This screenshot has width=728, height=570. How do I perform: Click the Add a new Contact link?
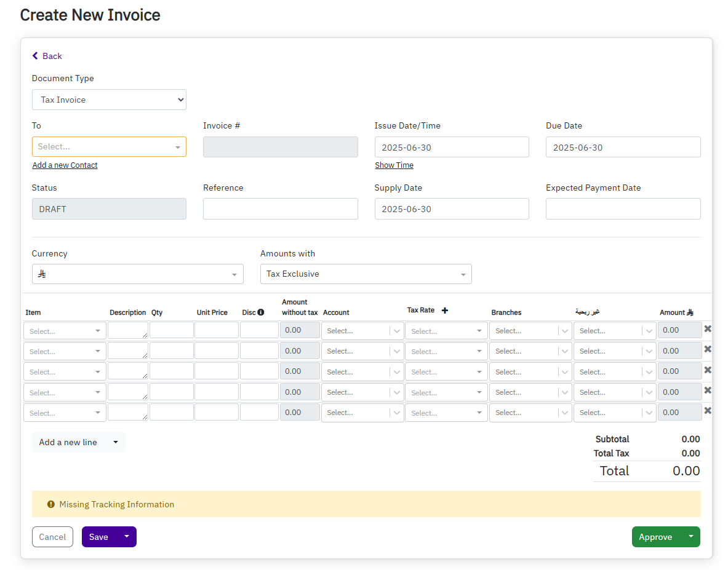point(65,165)
